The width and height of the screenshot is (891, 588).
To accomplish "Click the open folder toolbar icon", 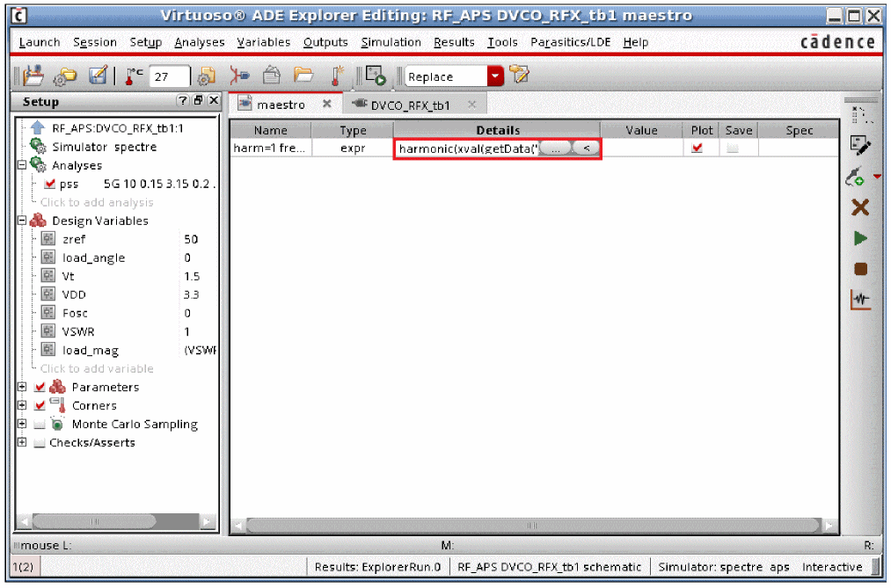I will tap(303, 75).
